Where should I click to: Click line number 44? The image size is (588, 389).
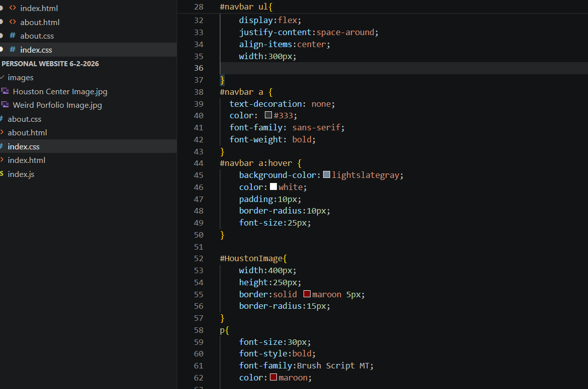click(x=199, y=163)
